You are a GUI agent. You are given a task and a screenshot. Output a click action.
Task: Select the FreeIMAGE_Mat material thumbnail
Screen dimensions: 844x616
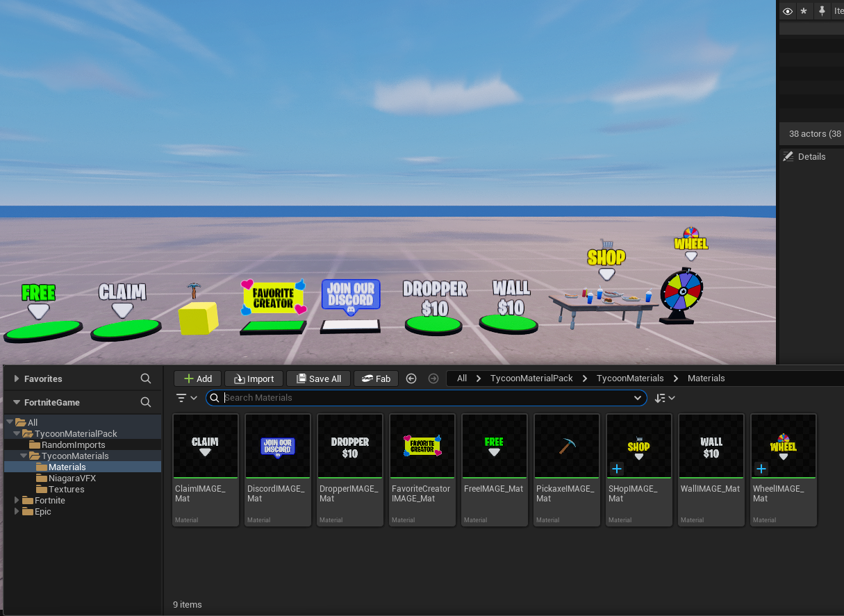(x=495, y=446)
